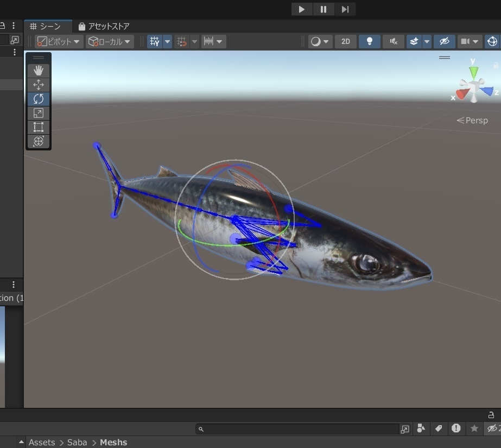
Task: Select the Scale tool
Action: tap(39, 113)
